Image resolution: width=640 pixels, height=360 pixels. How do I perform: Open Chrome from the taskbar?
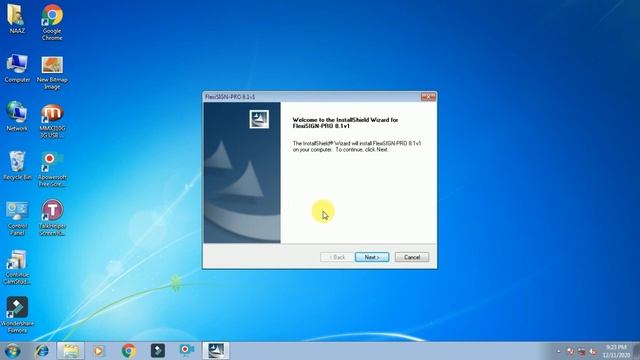pyautogui.click(x=129, y=351)
